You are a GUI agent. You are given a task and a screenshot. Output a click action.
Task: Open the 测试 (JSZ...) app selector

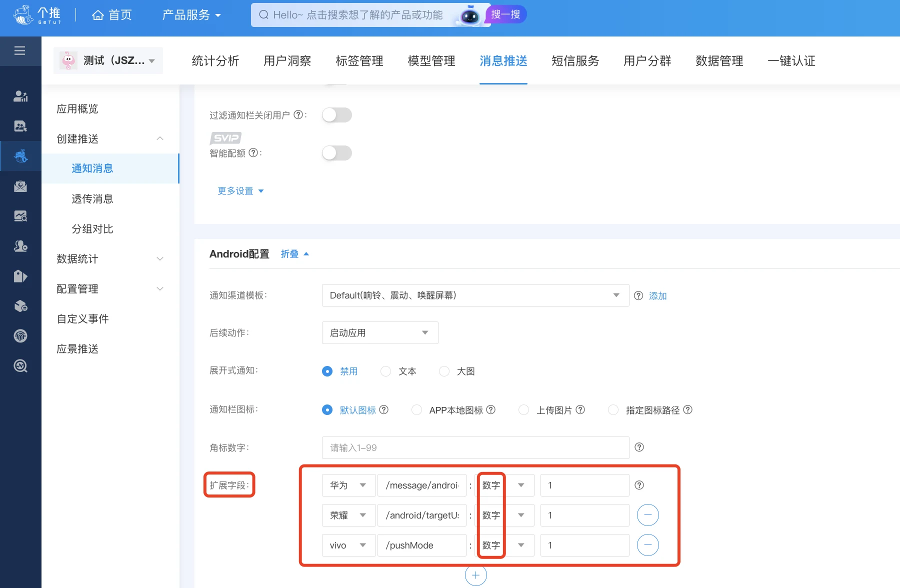(108, 60)
